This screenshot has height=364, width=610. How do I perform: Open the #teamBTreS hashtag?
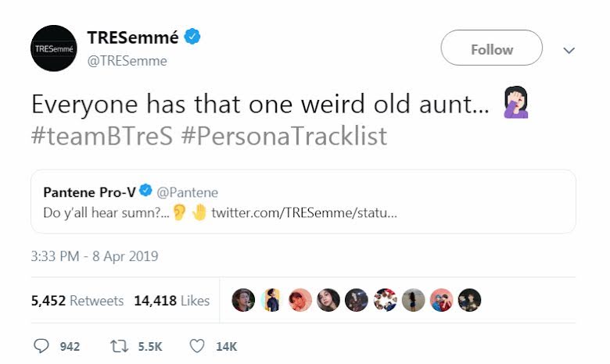[x=102, y=136]
